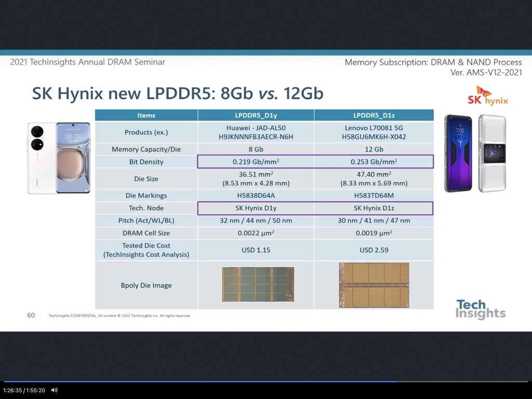Screen dimensions: 532x399
Task: Click the 1:26:35 / 1:55:20 time display
Action: 24,390
